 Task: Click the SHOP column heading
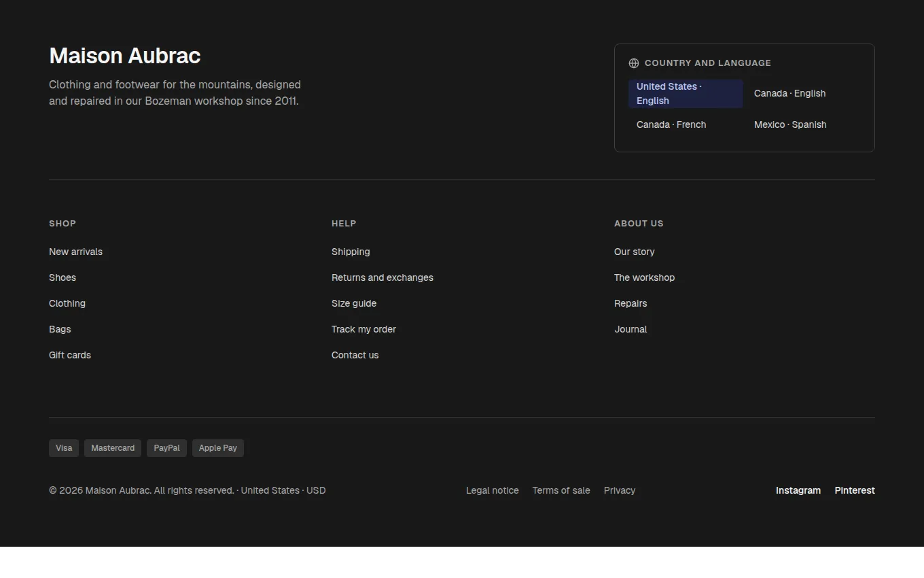coord(63,224)
